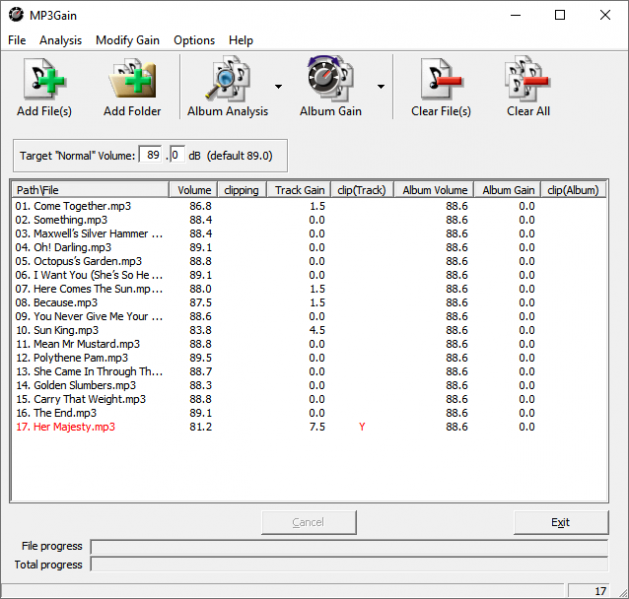
Task: Open the Modify Gain menu
Action: pos(127,40)
